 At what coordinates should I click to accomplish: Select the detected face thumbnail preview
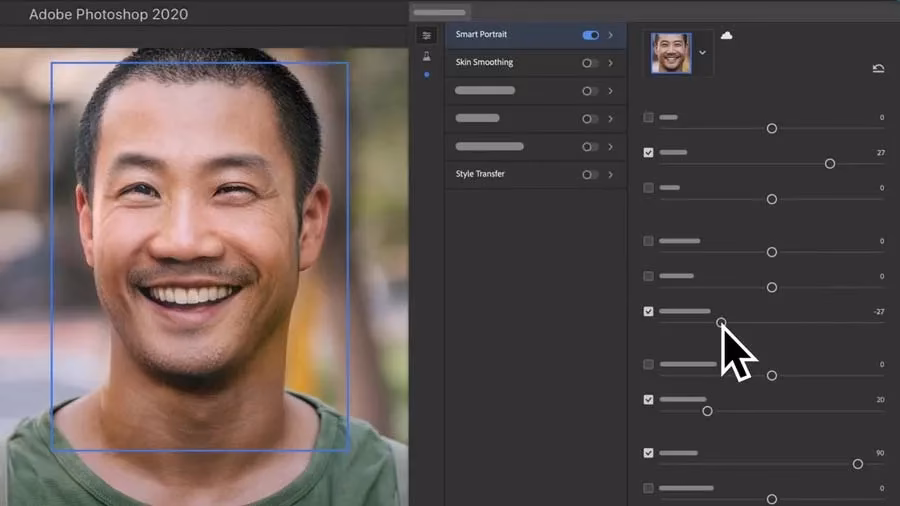pos(670,53)
